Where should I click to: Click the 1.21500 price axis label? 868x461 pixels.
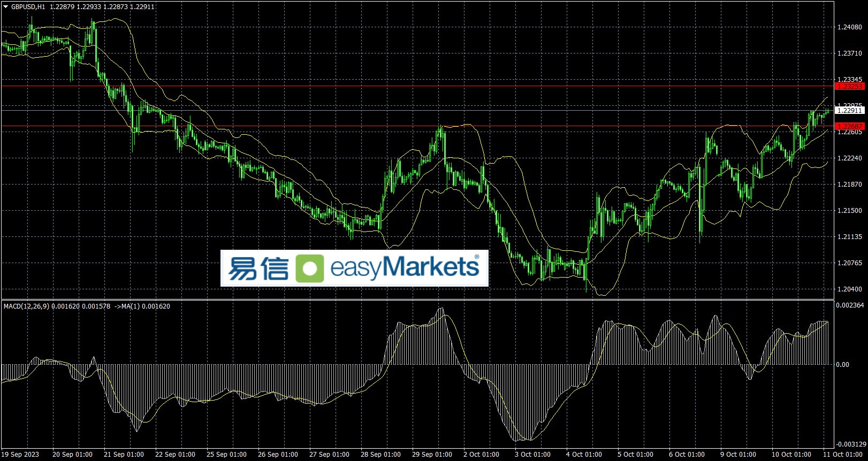click(850, 211)
